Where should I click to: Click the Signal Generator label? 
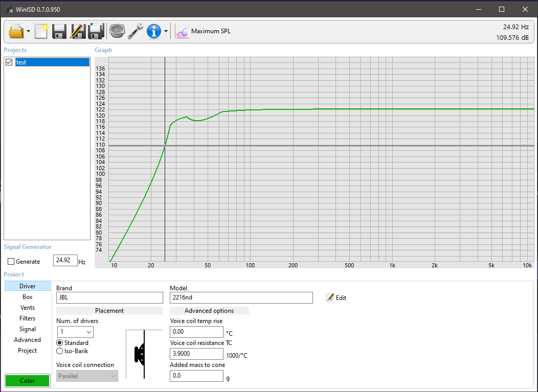click(x=28, y=247)
